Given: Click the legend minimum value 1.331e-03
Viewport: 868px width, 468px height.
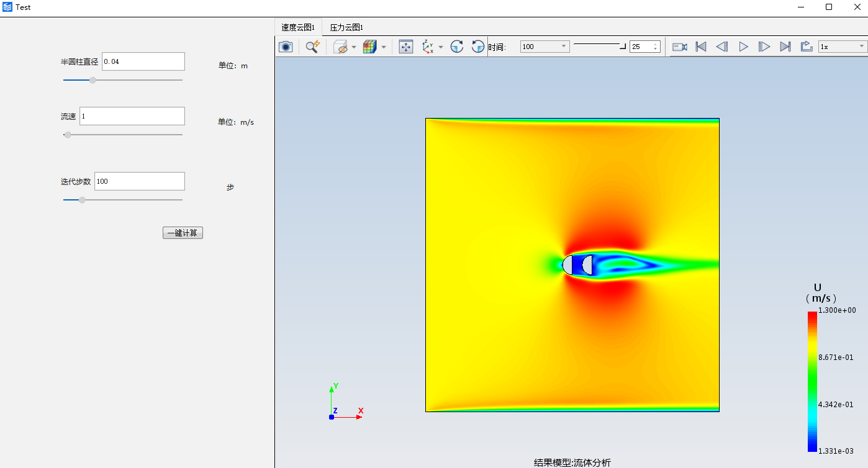Looking at the screenshot, I should 836,451.
